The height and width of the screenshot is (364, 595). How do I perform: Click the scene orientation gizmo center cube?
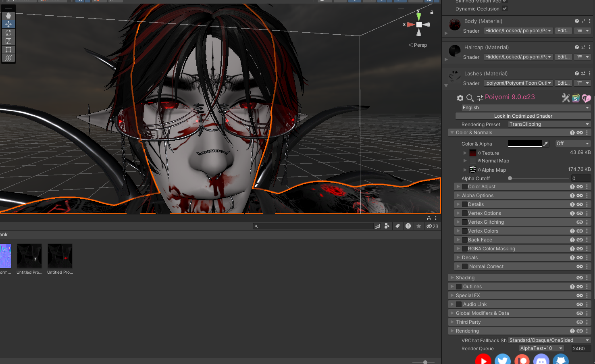pyautogui.click(x=419, y=25)
